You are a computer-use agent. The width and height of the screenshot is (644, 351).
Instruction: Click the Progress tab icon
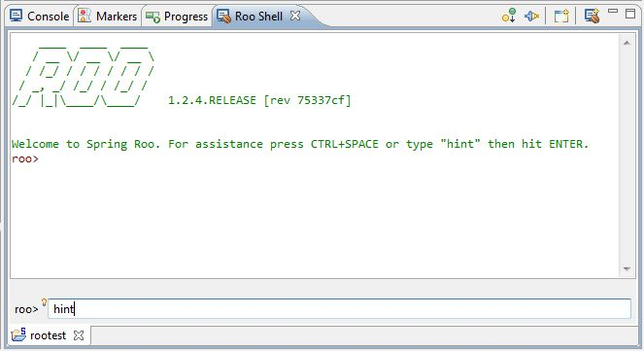point(153,17)
